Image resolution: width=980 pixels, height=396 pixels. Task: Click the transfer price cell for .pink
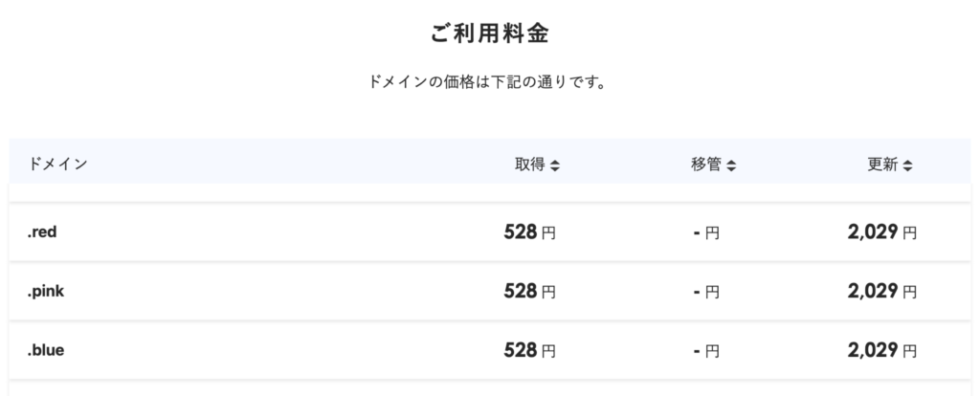click(x=706, y=292)
